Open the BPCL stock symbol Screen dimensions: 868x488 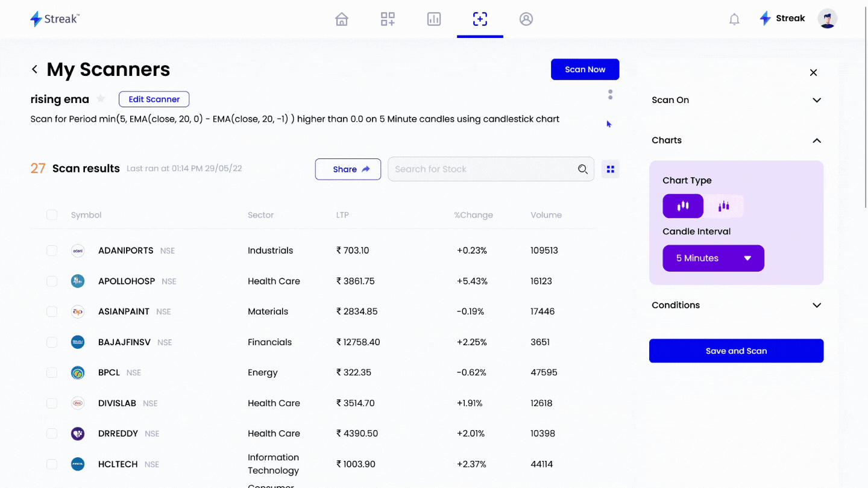coord(109,373)
